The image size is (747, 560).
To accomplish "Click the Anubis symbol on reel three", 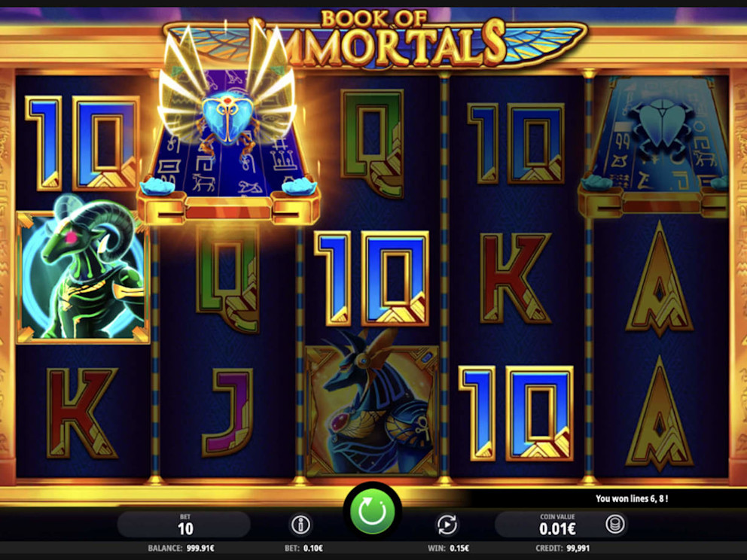I will coord(372,405).
